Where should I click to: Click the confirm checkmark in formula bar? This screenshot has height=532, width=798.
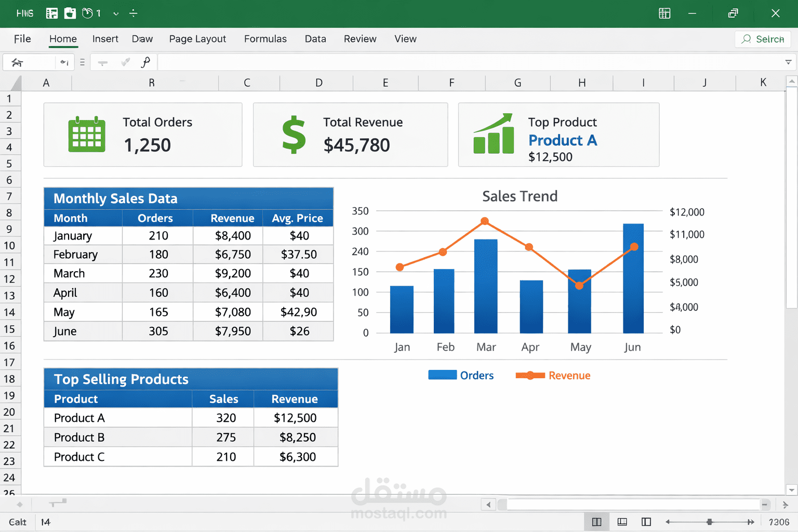(125, 62)
